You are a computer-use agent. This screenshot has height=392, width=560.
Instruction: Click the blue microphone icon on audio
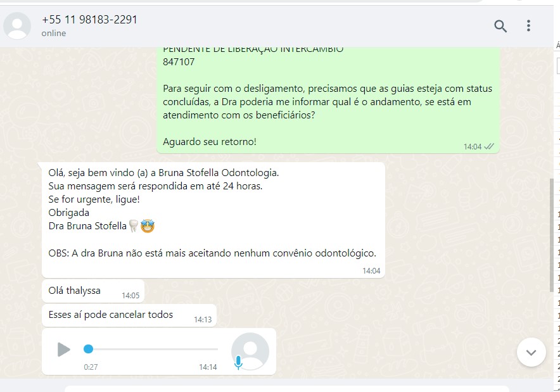238,363
